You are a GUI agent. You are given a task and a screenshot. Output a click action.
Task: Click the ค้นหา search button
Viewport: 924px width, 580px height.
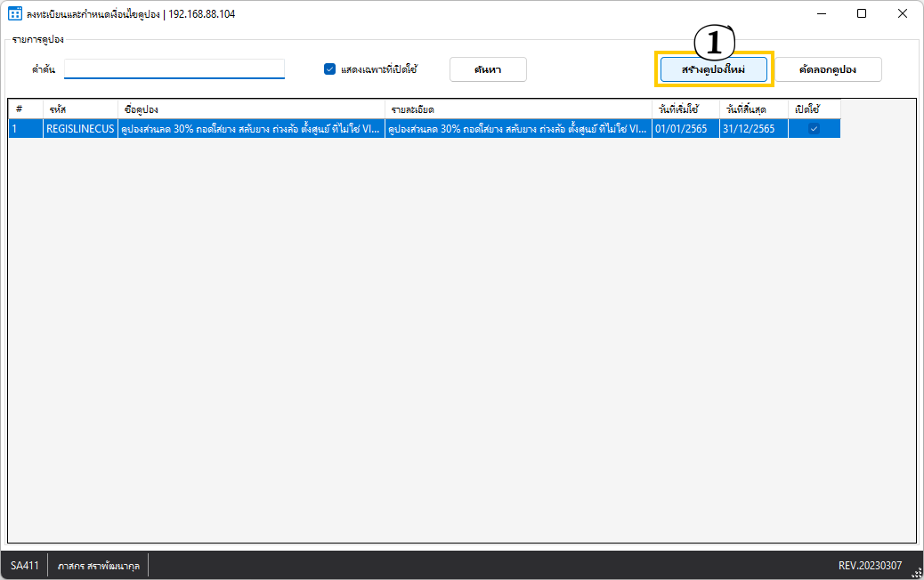(x=488, y=69)
